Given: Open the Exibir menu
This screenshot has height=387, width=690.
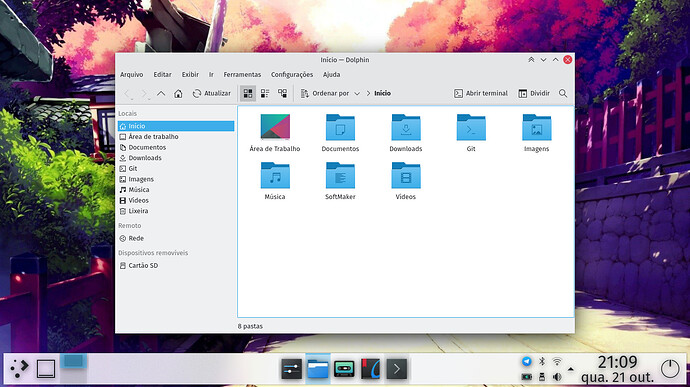Looking at the screenshot, I should click(190, 74).
